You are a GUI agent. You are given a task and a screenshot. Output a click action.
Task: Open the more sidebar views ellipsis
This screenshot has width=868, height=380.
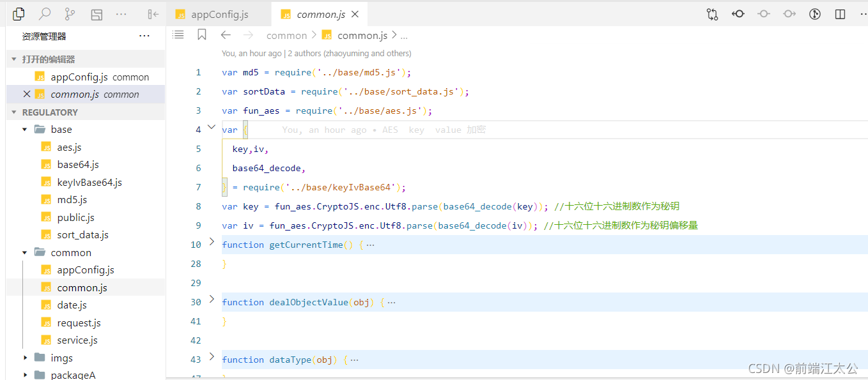pyautogui.click(x=121, y=14)
